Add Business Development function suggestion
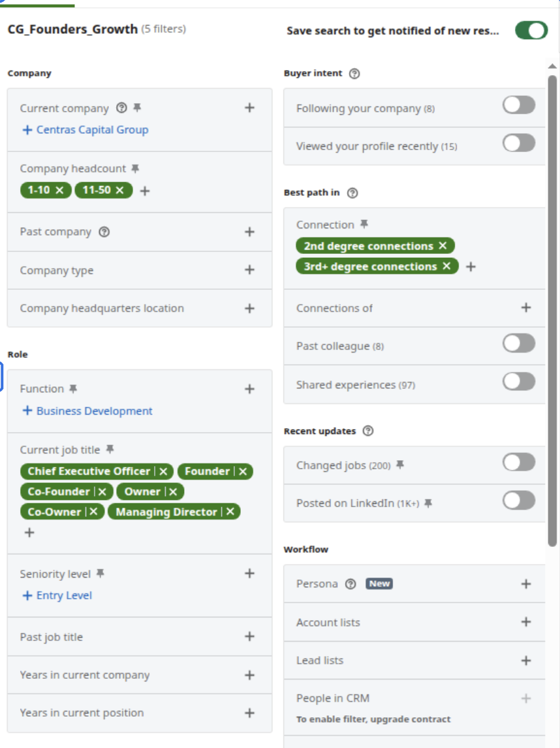Image resolution: width=560 pixels, height=748 pixels. (87, 411)
